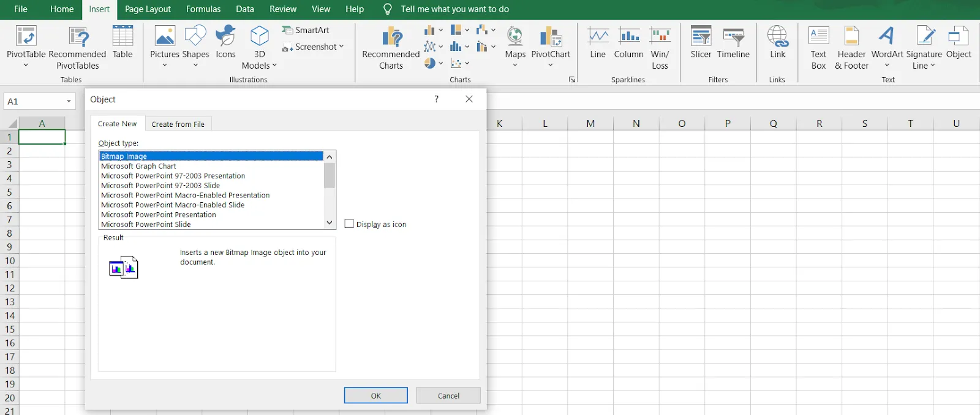The height and width of the screenshot is (415, 980).
Task: Open the Data ribbon tab
Action: 245,9
